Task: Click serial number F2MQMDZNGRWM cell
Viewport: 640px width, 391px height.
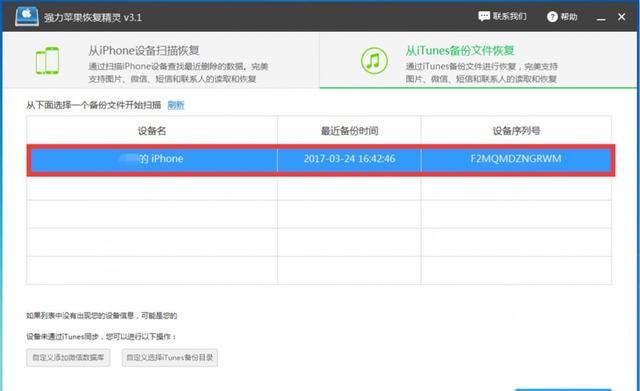Action: pyautogui.click(x=516, y=159)
